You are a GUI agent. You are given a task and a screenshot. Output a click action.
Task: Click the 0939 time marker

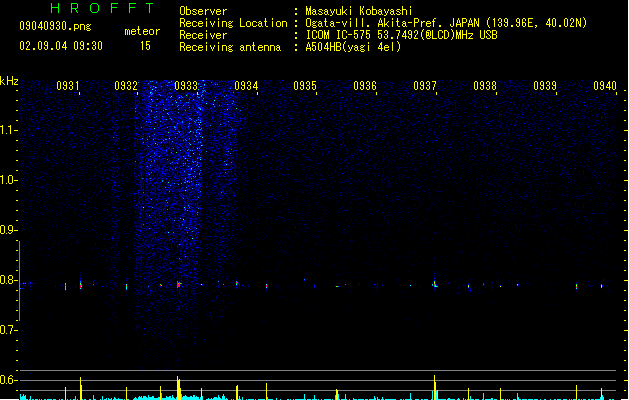pyautogui.click(x=545, y=86)
